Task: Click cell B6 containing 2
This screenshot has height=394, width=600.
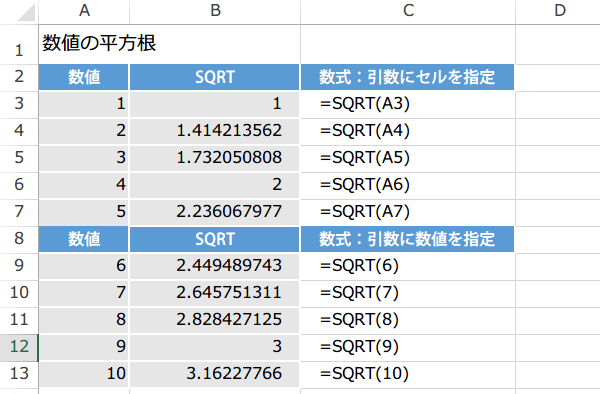Action: click(214, 185)
